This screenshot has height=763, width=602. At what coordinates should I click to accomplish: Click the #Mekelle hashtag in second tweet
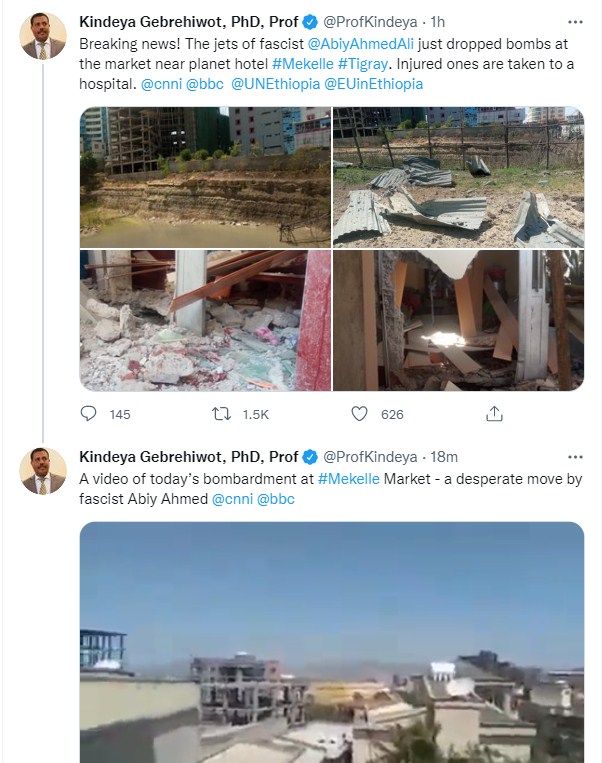[348, 479]
